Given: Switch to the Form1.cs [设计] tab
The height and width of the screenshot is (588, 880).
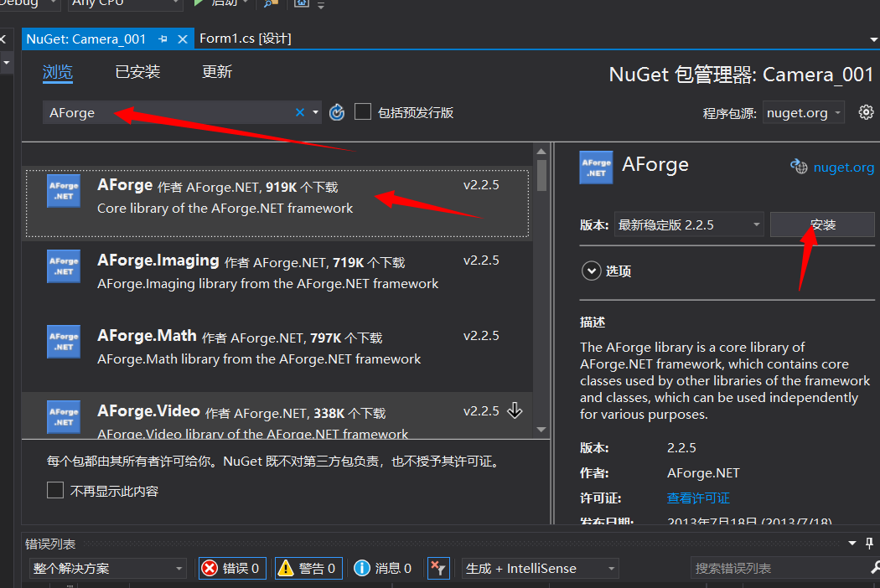Looking at the screenshot, I should point(246,39).
